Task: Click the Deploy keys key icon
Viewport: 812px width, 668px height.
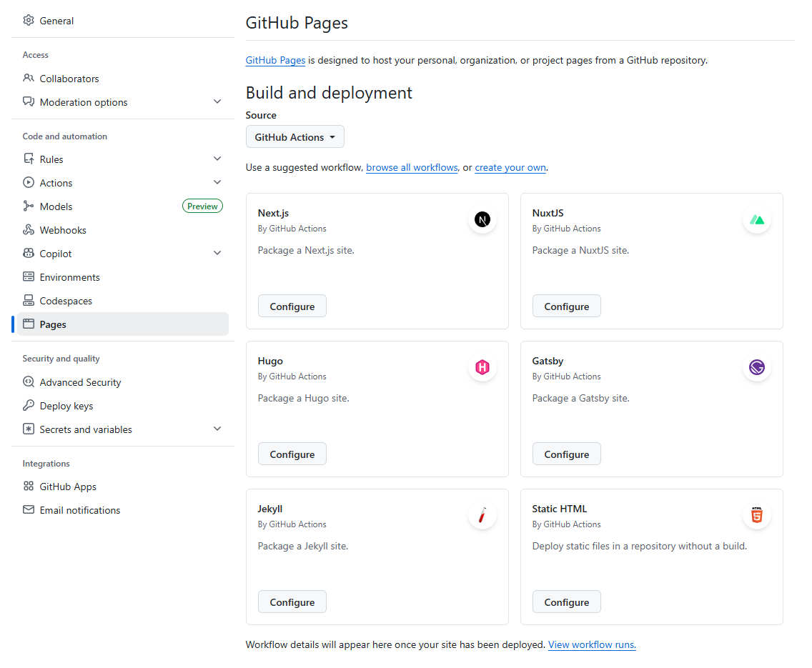Action: coord(29,405)
